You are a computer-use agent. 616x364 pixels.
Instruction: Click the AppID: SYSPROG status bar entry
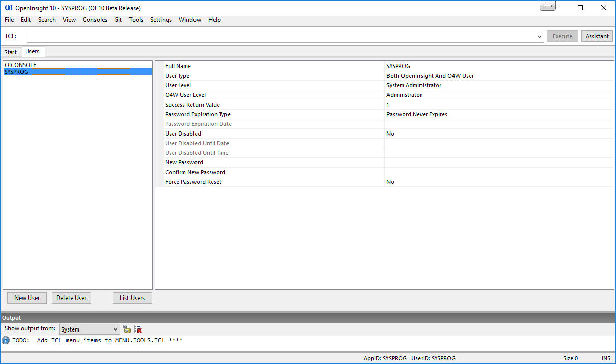385,358
